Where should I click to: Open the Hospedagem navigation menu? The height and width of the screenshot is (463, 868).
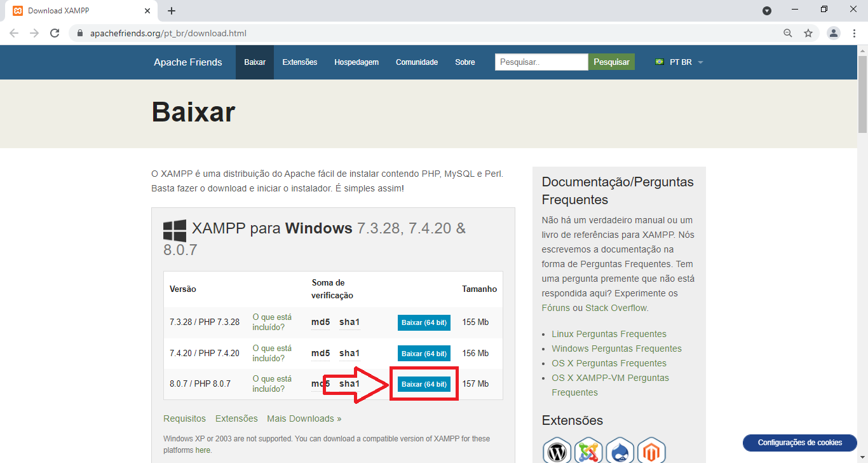356,62
